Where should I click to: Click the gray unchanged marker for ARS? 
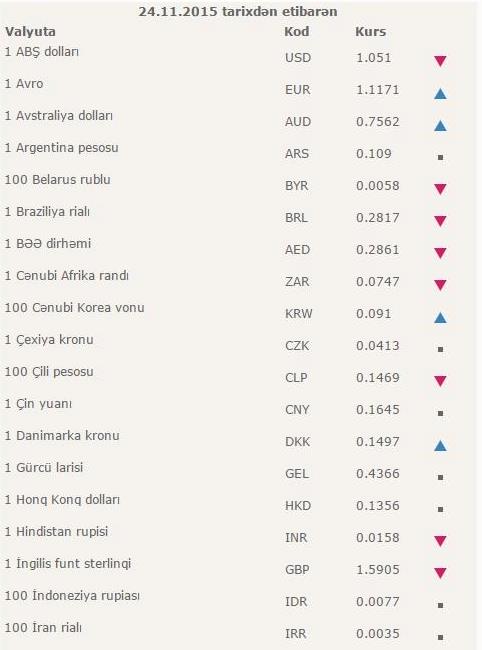[x=441, y=158]
